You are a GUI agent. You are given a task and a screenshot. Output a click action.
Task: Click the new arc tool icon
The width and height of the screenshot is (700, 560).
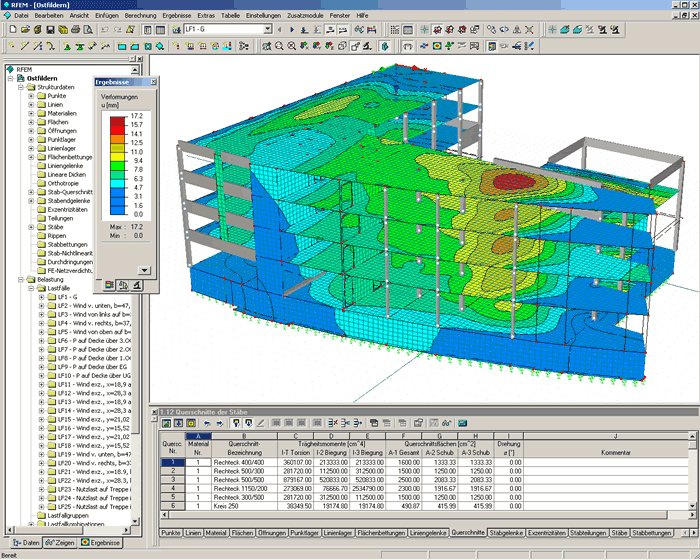click(50, 46)
